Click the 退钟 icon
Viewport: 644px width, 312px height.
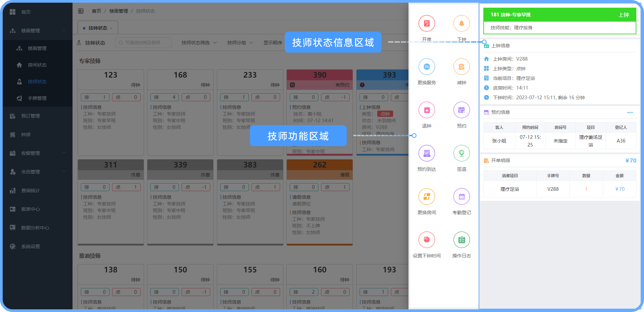click(x=427, y=110)
